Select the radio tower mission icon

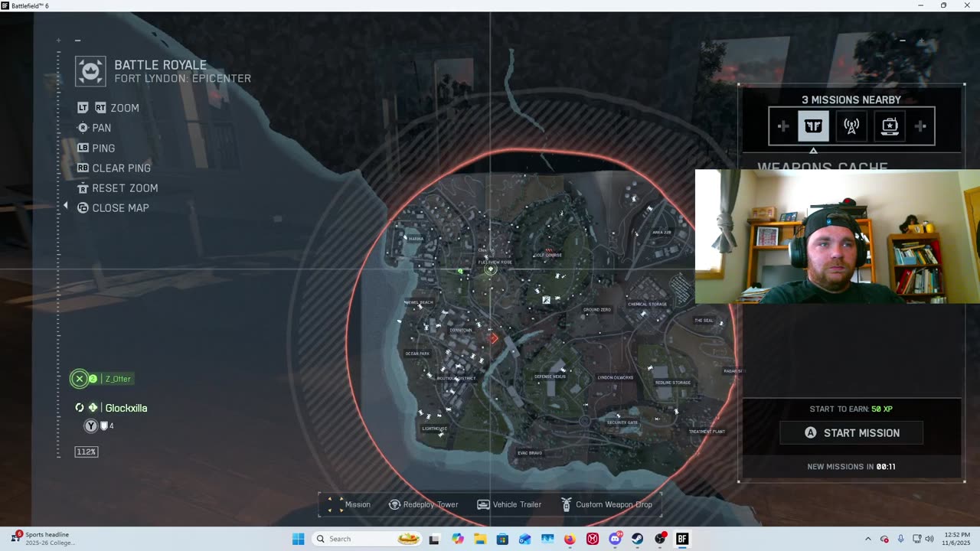coord(851,126)
